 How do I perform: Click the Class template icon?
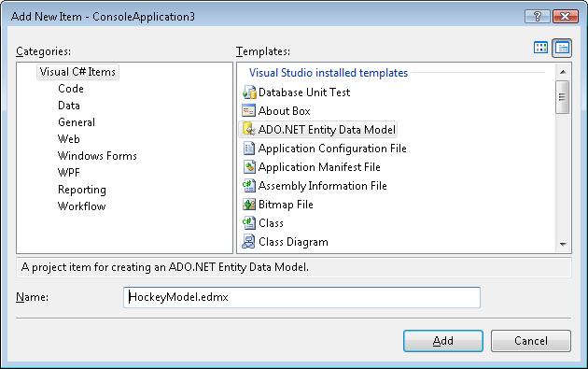[x=248, y=223]
